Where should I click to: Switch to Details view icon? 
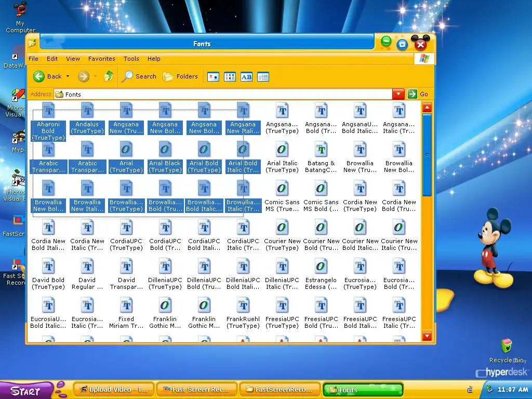click(x=263, y=77)
